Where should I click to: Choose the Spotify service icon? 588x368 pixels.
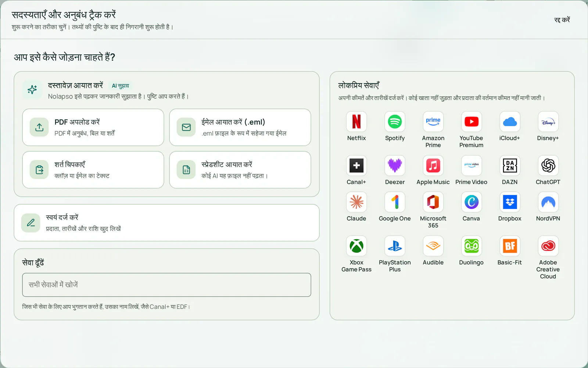(x=395, y=121)
